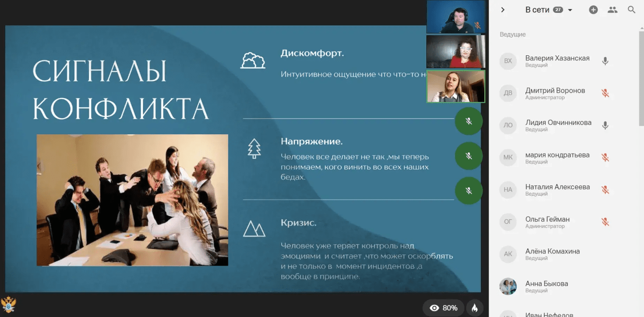The width and height of the screenshot is (644, 317).
Task: Select participant name Валерия Хазанская
Action: pos(557,58)
